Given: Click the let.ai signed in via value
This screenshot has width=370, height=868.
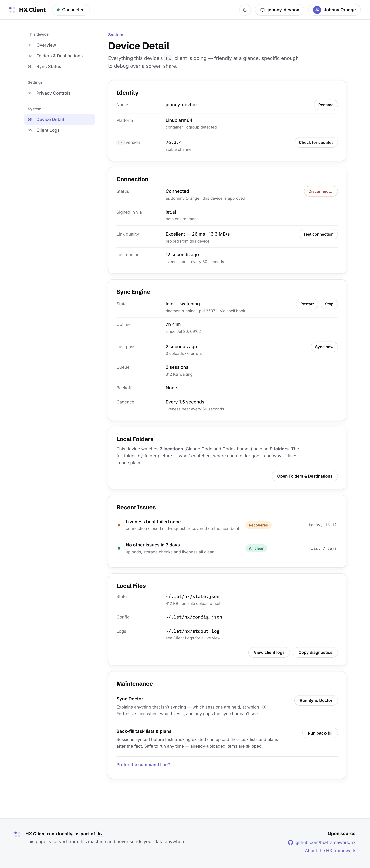Looking at the screenshot, I should click(171, 212).
